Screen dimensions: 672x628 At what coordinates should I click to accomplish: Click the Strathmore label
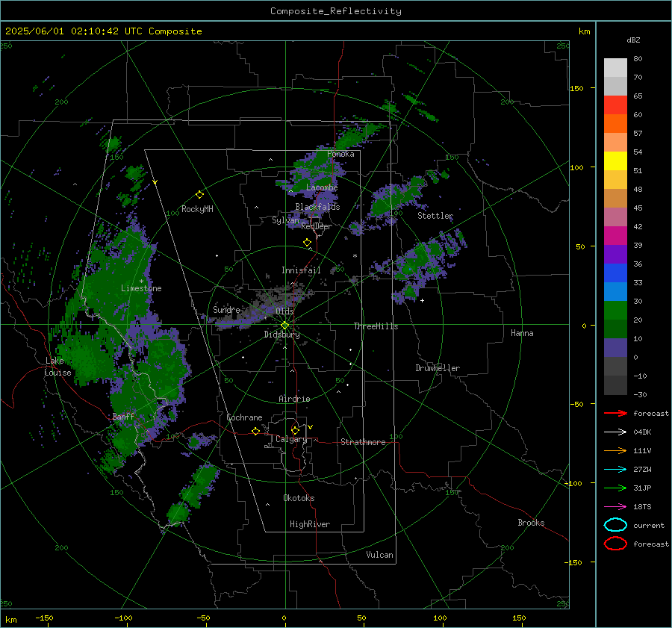tap(363, 442)
